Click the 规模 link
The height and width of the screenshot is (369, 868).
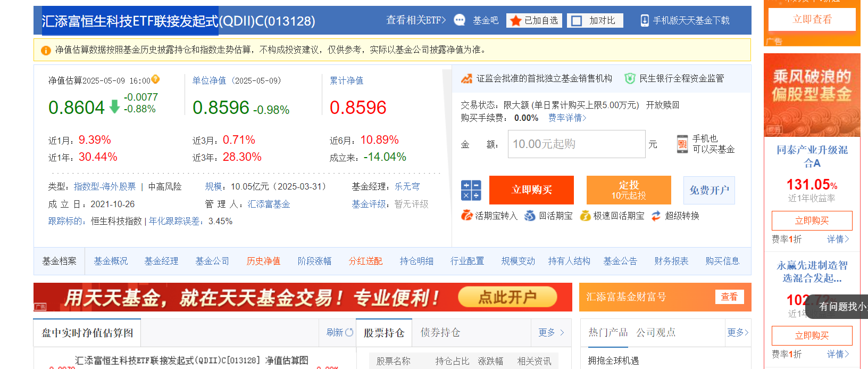pyautogui.click(x=214, y=186)
